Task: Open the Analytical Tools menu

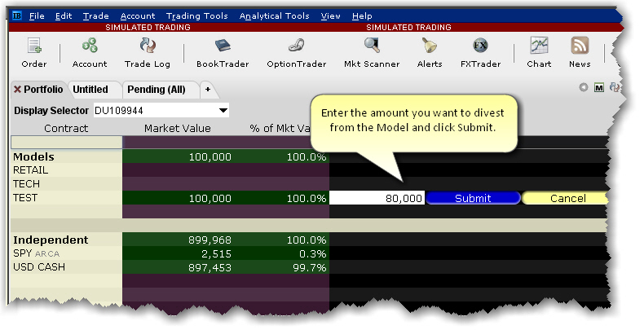Action: [x=274, y=15]
